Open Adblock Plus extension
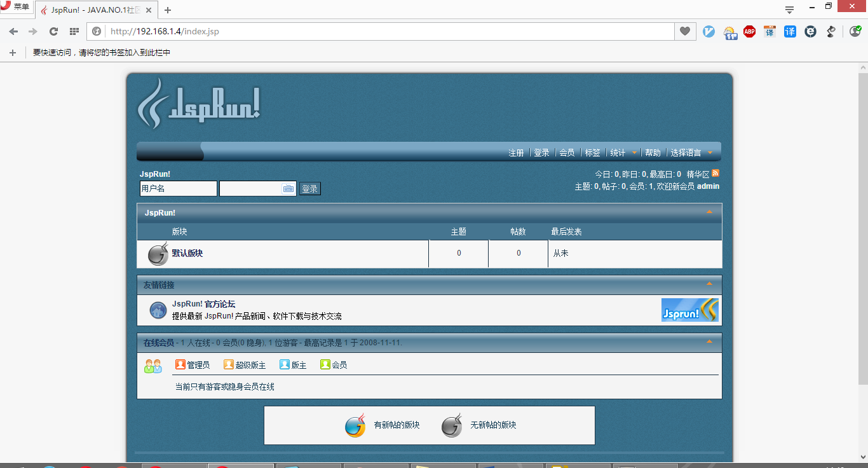Image resolution: width=868 pixels, height=468 pixels. (x=750, y=31)
